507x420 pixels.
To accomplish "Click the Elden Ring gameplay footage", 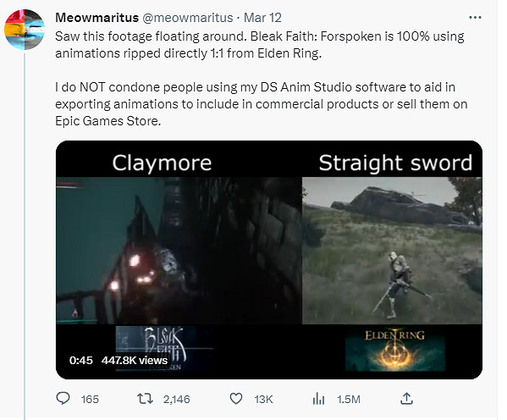I will pyautogui.click(x=392, y=251).
